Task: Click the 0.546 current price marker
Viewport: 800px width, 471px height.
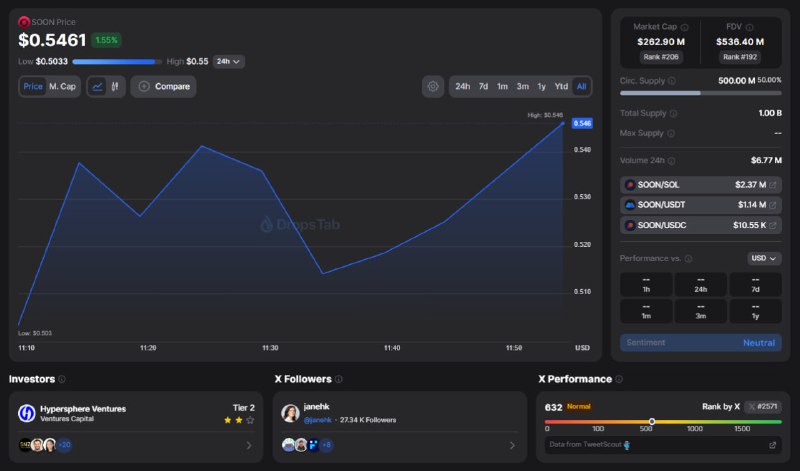Action: (582, 123)
